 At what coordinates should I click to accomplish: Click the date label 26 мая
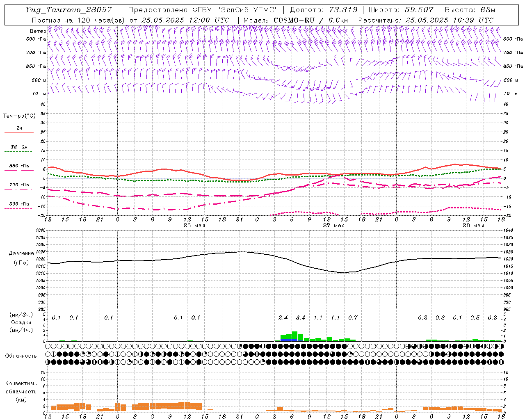point(194,226)
